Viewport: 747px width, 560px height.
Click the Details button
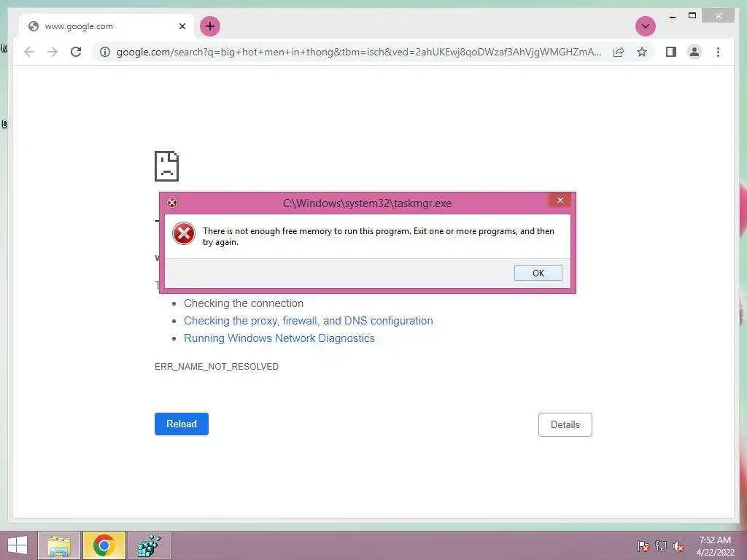pyautogui.click(x=565, y=425)
